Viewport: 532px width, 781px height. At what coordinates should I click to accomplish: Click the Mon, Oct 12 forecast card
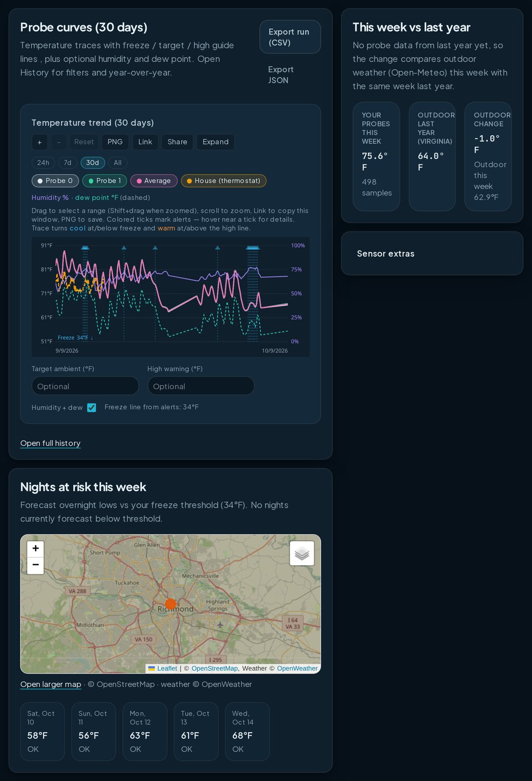pos(145,732)
